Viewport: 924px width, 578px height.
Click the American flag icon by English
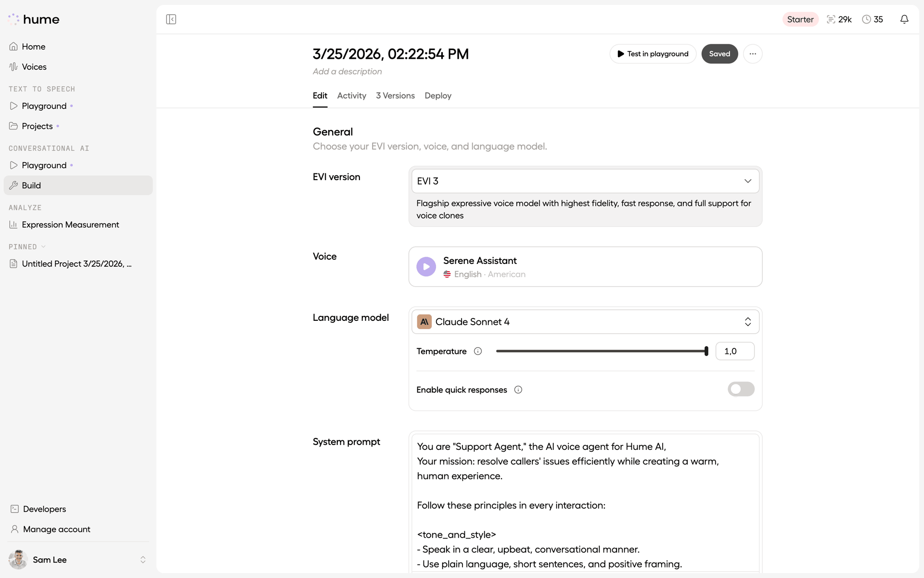tap(447, 274)
